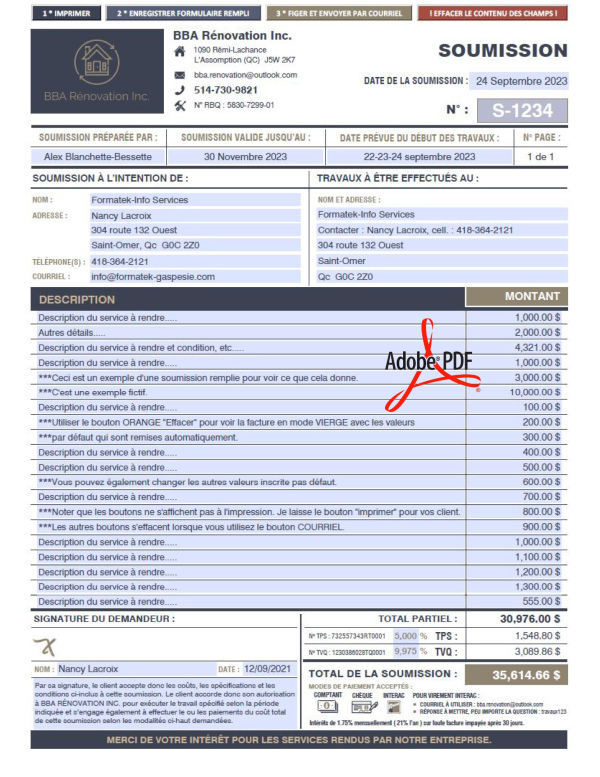Click the Comptant cash payment icon
Image resolution: width=600 pixels, height=777 pixels.
pyautogui.click(x=325, y=707)
